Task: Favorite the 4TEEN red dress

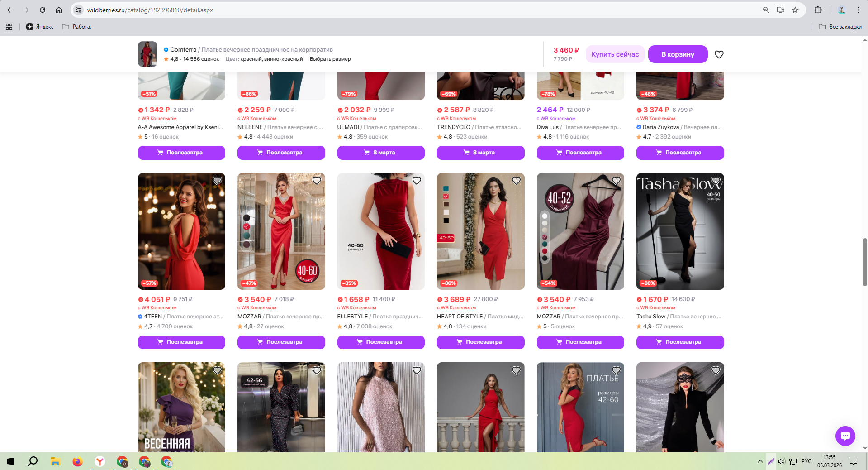Action: tap(217, 181)
